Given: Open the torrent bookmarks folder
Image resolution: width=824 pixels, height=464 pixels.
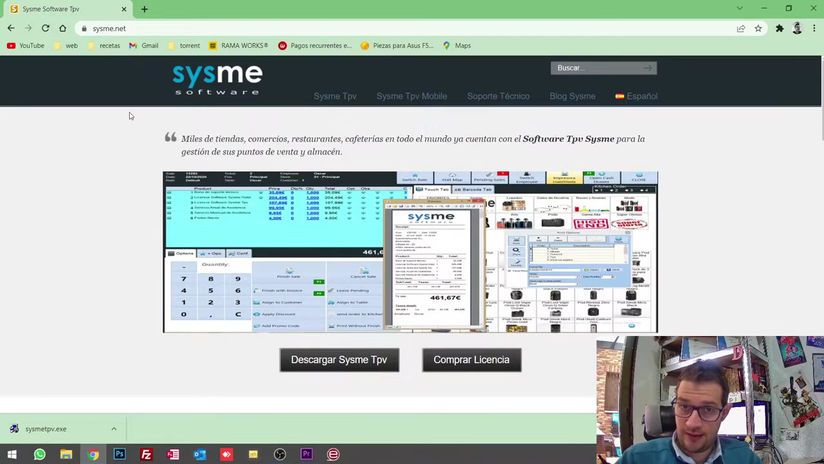Looking at the screenshot, I should tap(184, 46).
